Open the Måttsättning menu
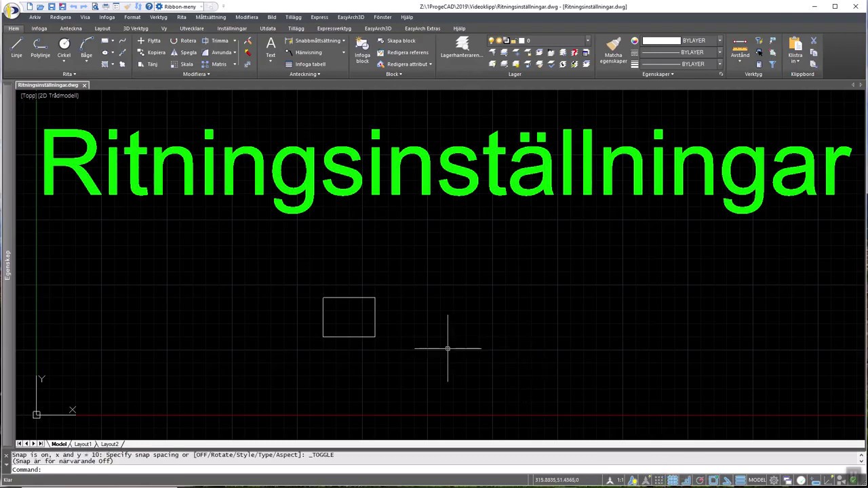The image size is (868, 488). [x=211, y=18]
